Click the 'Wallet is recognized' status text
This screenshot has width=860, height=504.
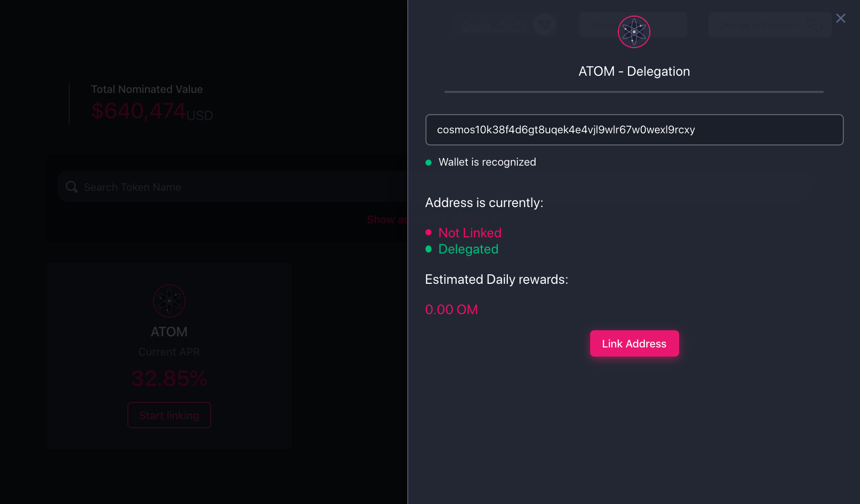click(x=487, y=162)
